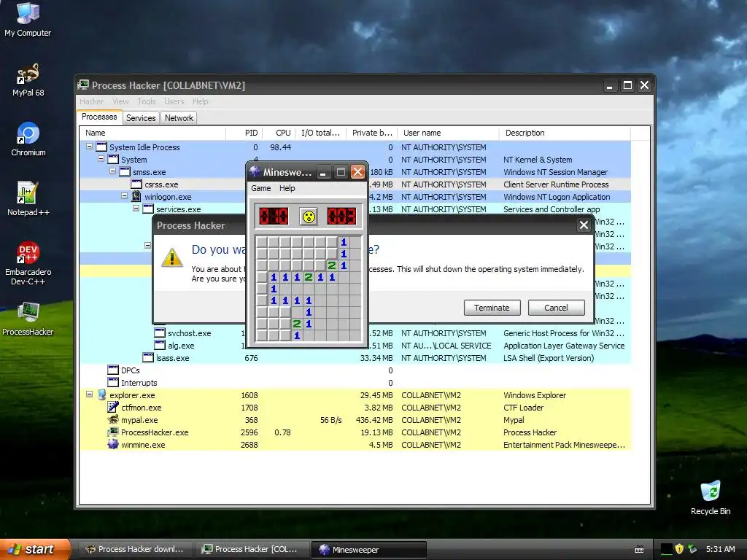Open Embarcadero Dev-C++ desktop shortcut

[x=28, y=263]
